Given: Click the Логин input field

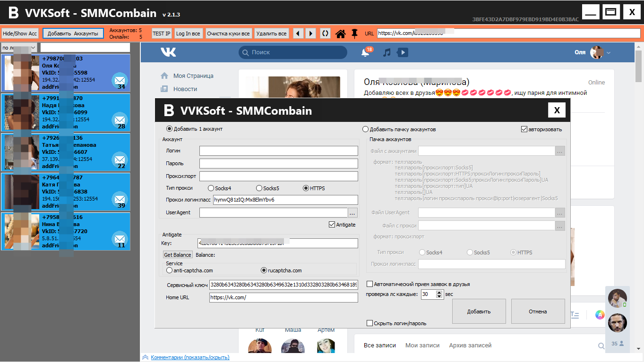Looking at the screenshot, I should tap(278, 151).
